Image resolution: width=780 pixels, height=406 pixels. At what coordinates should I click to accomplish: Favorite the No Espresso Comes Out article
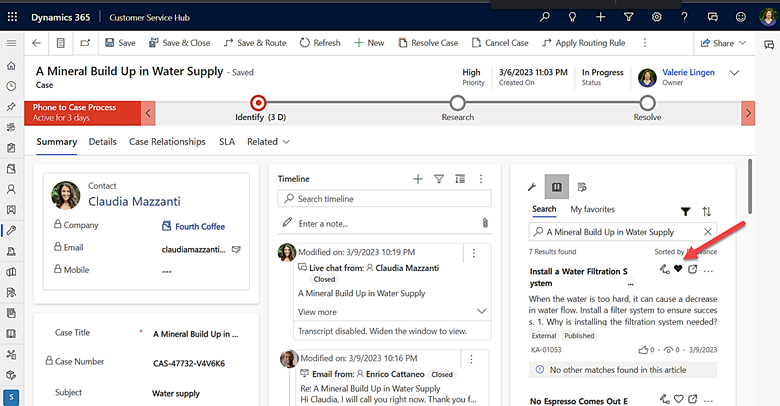pos(678,401)
